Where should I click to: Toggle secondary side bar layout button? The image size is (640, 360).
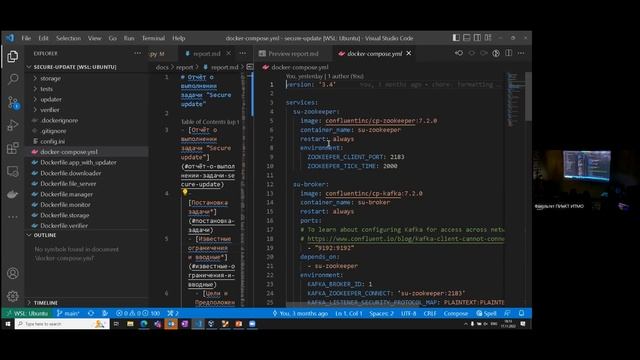pos(477,38)
